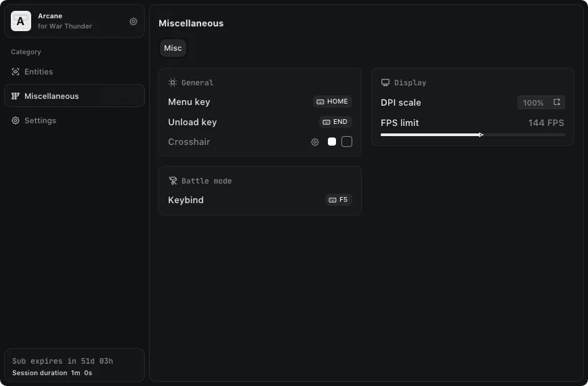Open Settings category in sidebar
The image size is (588, 386).
click(x=40, y=121)
